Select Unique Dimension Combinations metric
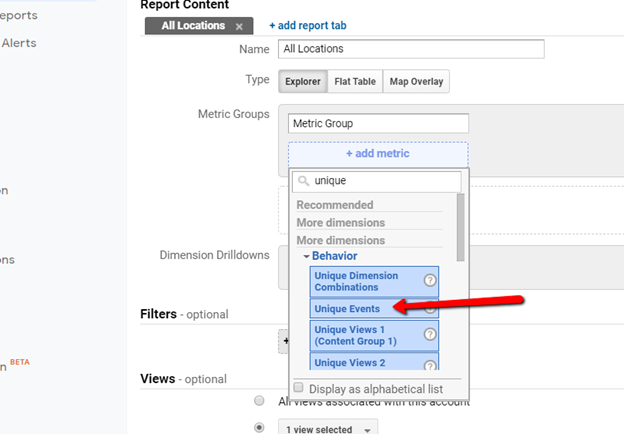This screenshot has height=434, width=624. coord(374,282)
